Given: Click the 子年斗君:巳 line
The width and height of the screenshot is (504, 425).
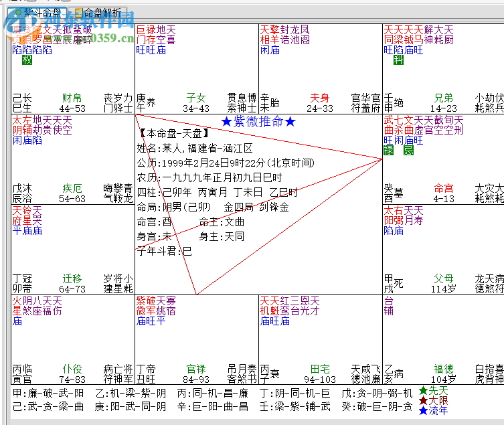Looking at the screenshot, I should pyautogui.click(x=165, y=251).
